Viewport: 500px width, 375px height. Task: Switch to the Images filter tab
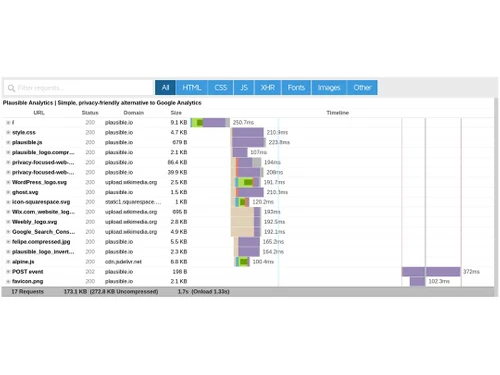coord(329,88)
